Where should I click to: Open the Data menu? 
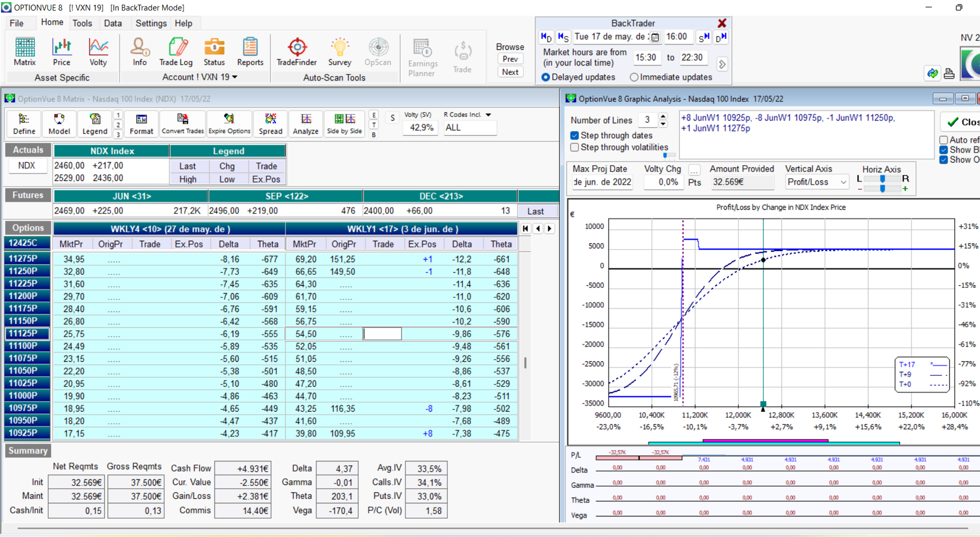click(113, 23)
